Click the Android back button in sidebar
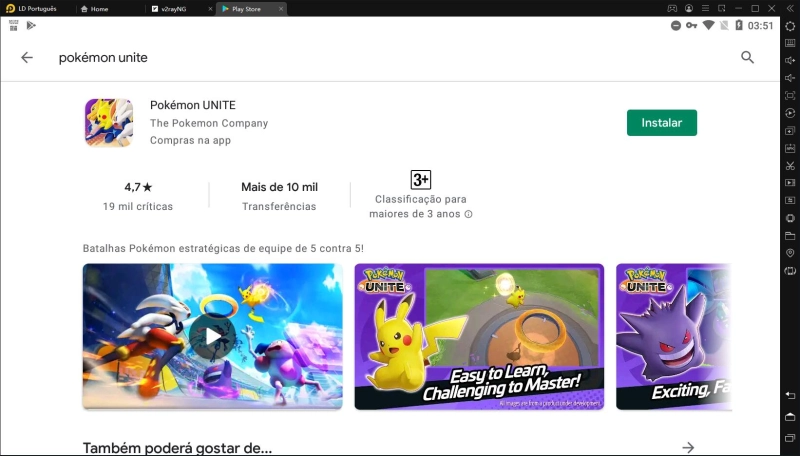 pos(790,395)
